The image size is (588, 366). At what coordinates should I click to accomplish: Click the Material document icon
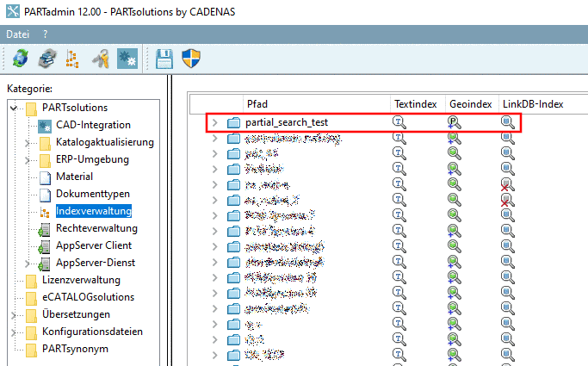(x=45, y=177)
